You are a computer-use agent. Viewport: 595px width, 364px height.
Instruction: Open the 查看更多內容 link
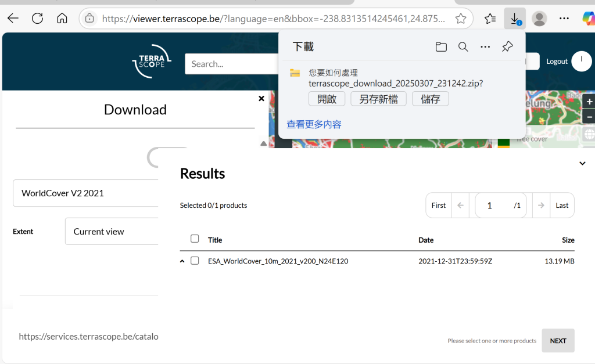pos(314,124)
